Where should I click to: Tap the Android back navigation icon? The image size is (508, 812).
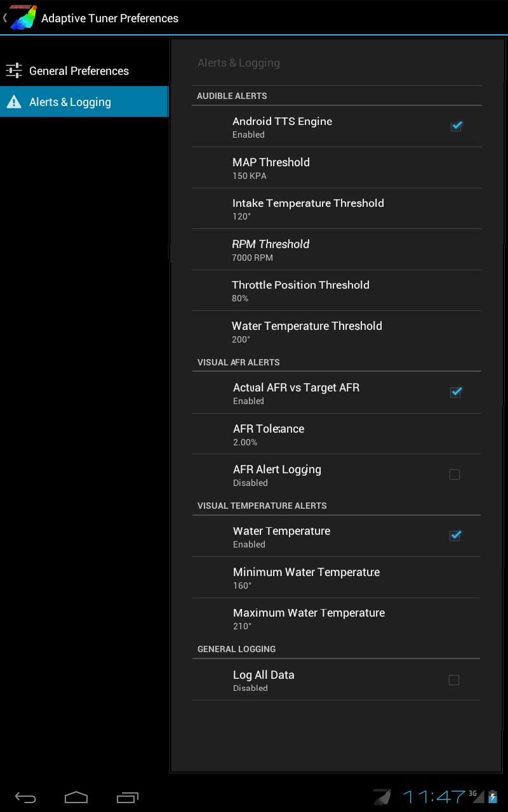click(x=25, y=797)
